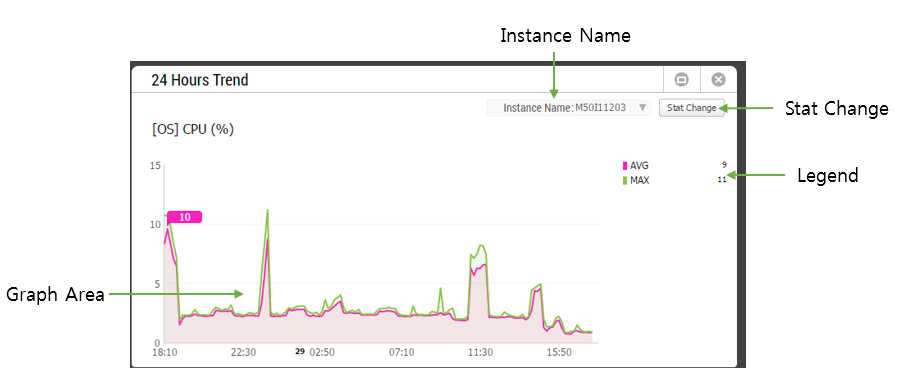
Task: Click the 15:50 time axis label
Action: point(559,352)
